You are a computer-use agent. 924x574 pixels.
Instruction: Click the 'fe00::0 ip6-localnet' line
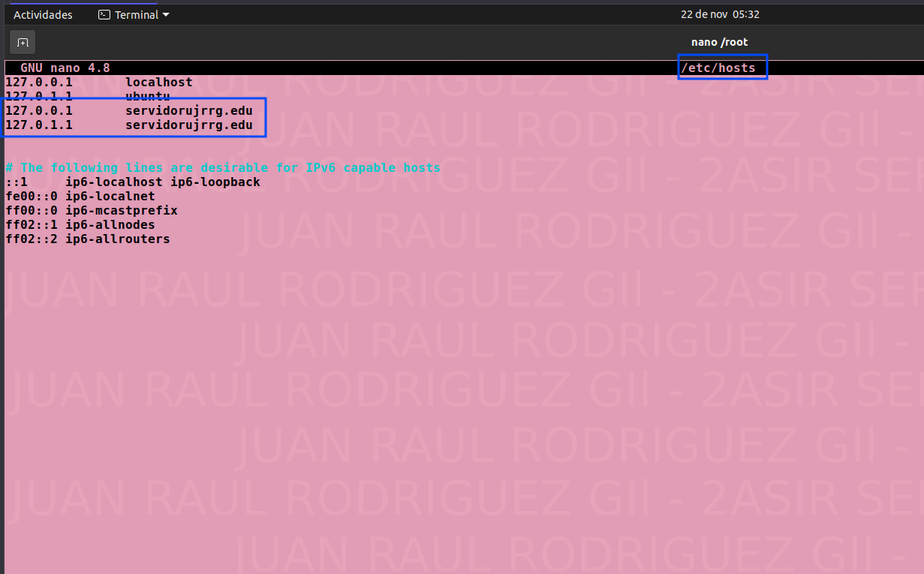[80, 196]
